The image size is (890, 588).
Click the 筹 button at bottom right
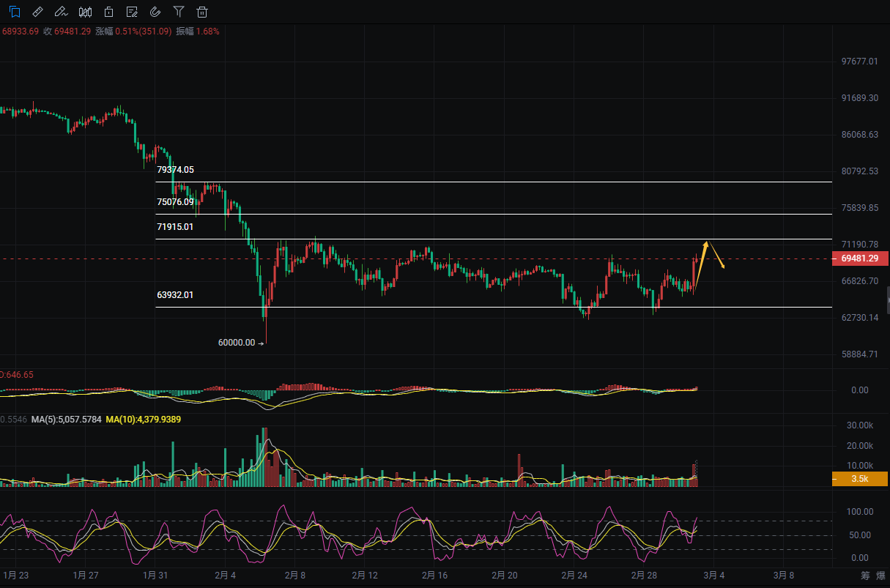(865, 576)
